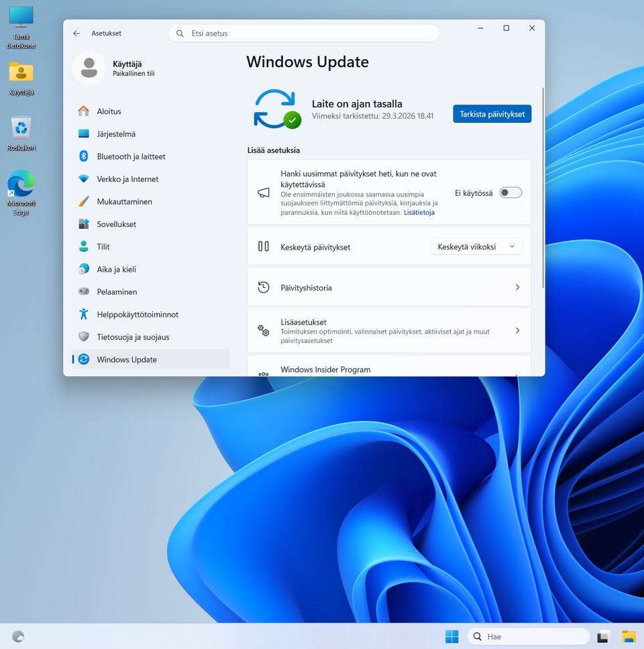
Task: Select Sovellukset in the settings sidebar
Action: tap(116, 224)
